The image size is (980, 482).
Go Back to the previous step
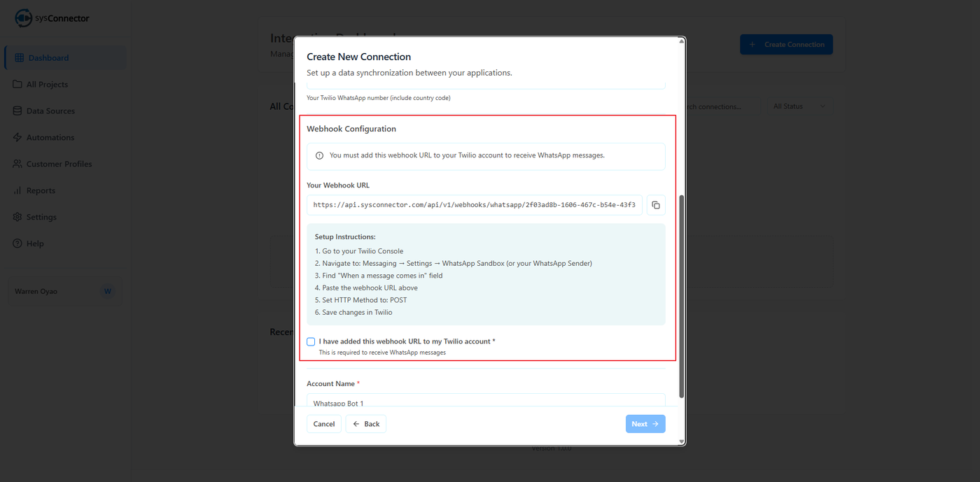pos(365,424)
